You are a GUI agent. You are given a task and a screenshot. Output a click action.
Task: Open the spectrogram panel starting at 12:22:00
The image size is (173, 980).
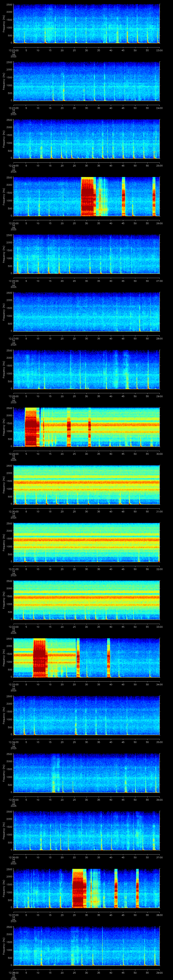tap(86, 24)
